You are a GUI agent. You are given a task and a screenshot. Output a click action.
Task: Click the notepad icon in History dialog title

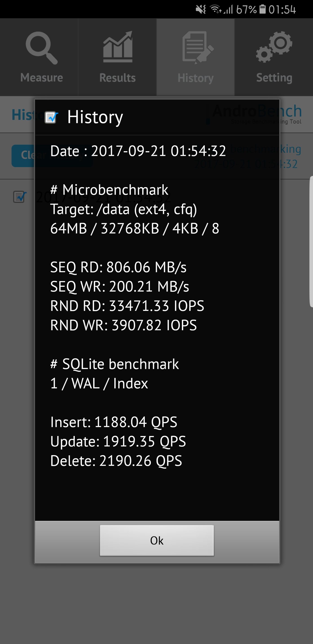click(x=51, y=117)
